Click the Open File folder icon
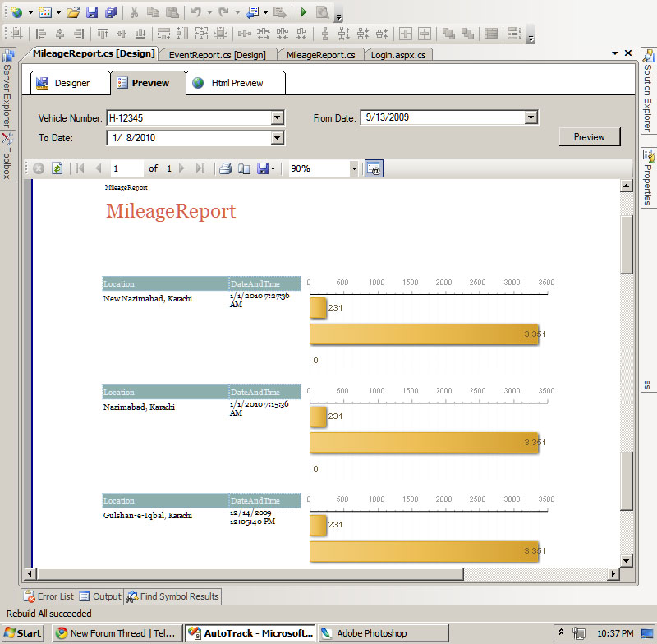657x644 pixels. [73, 12]
